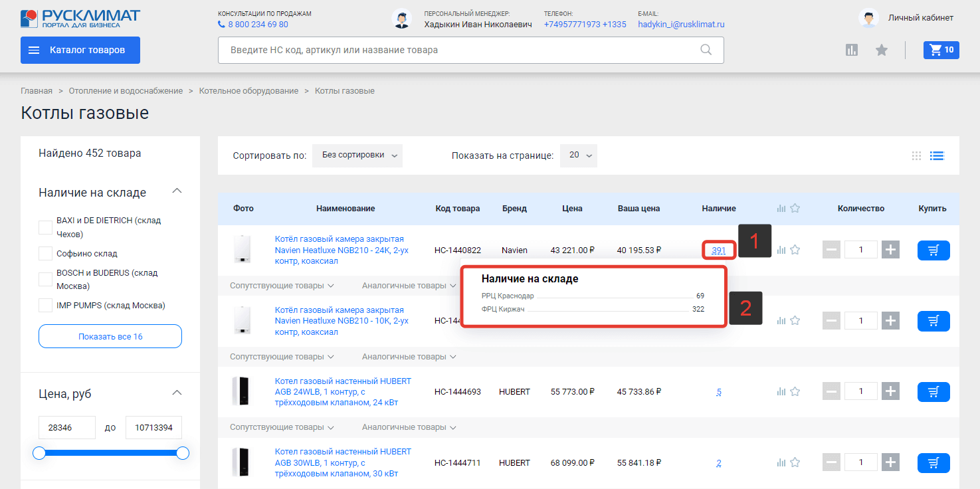
Task: Click the personal account avatar icon
Action: tap(868, 18)
